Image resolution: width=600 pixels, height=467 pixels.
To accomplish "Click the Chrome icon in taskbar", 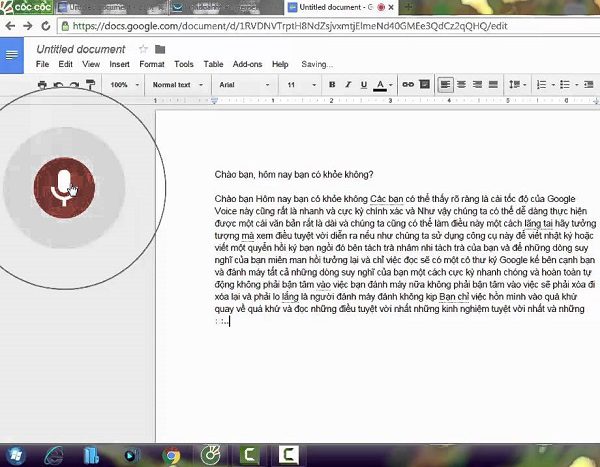I will coord(171,456).
